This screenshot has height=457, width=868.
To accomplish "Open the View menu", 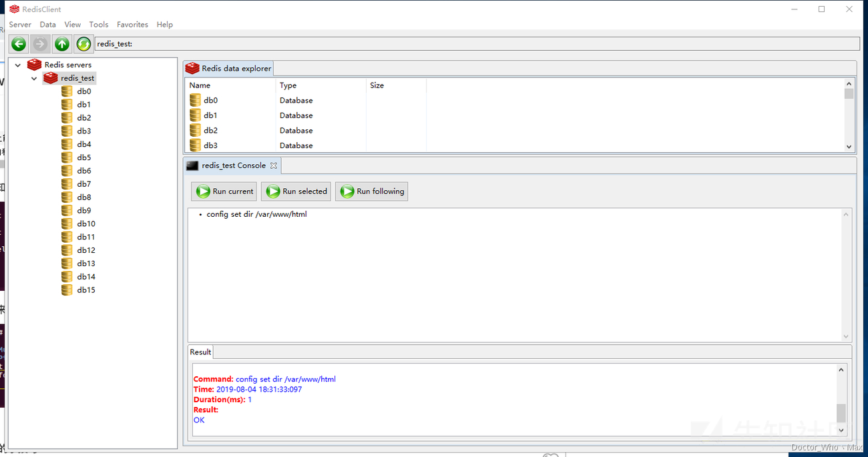I will pos(73,25).
